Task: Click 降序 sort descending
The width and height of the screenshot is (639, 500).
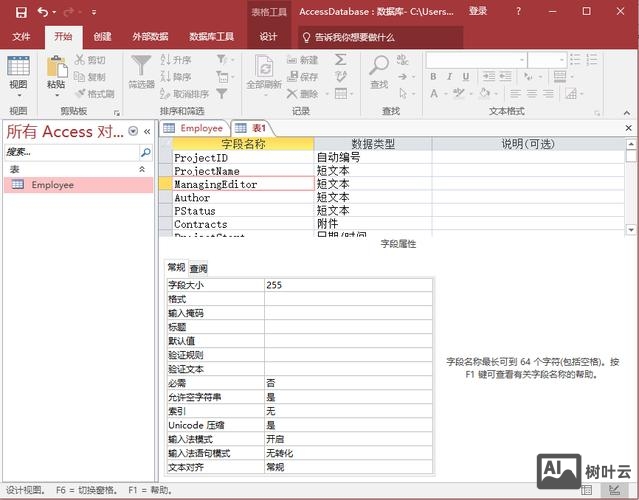Action: click(176, 77)
